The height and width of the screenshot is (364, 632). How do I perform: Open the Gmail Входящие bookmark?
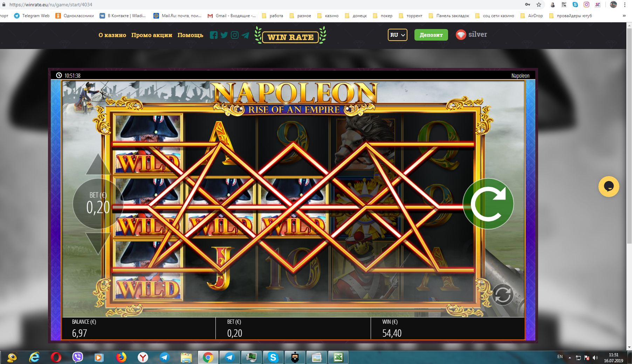coord(232,16)
